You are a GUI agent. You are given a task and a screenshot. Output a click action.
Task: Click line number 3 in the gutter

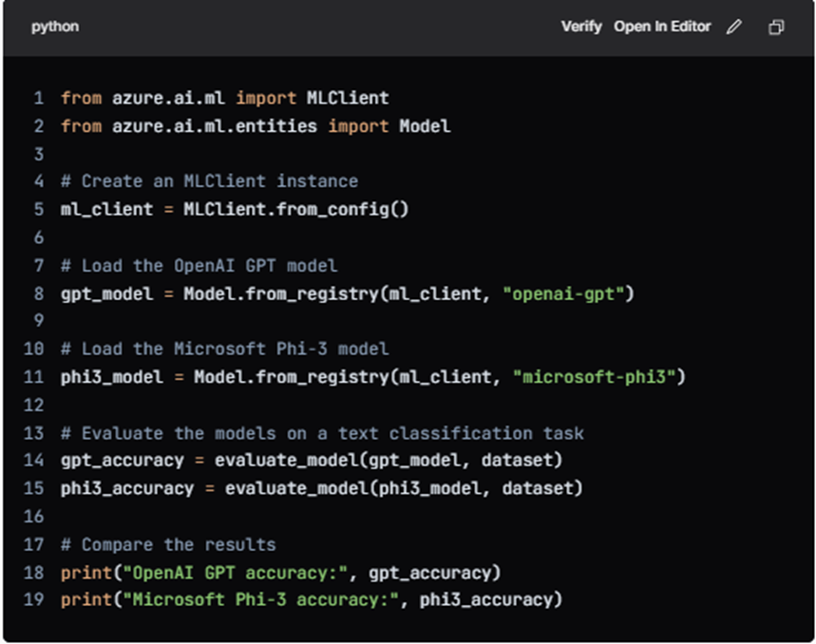coord(39,154)
